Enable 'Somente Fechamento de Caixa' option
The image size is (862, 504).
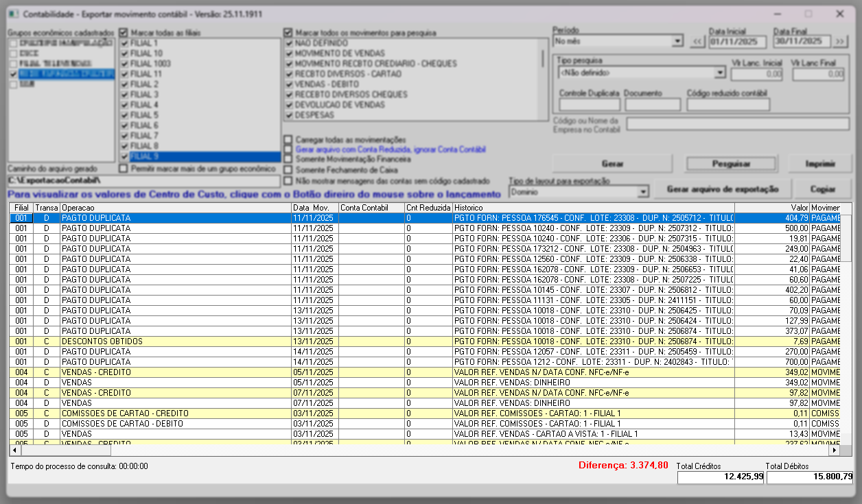click(x=288, y=169)
